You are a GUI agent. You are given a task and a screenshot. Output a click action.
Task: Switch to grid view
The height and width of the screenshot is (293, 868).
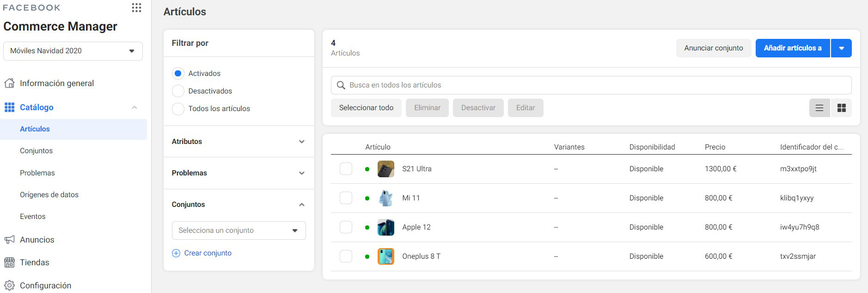(x=842, y=108)
